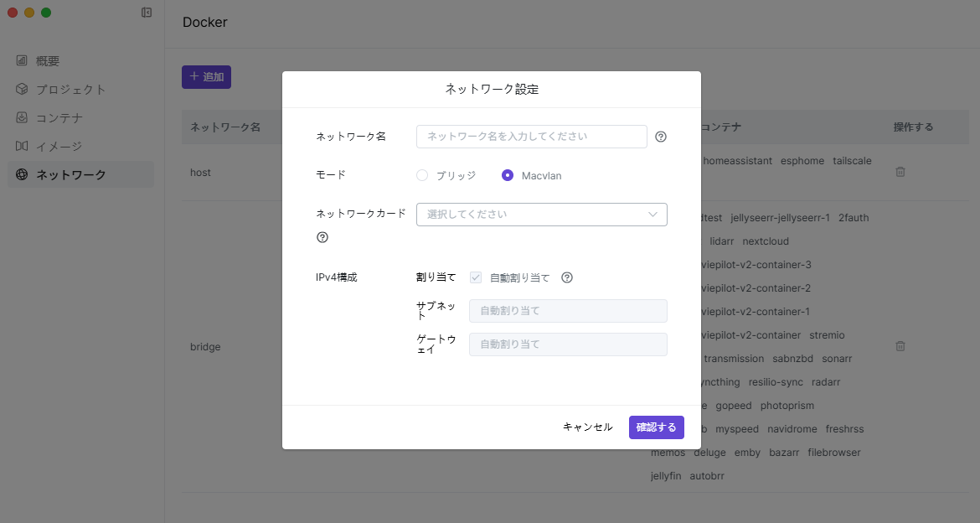The image size is (980, 523).
Task: Click the プロジェクト cube icon in sidebar
Action: point(22,90)
